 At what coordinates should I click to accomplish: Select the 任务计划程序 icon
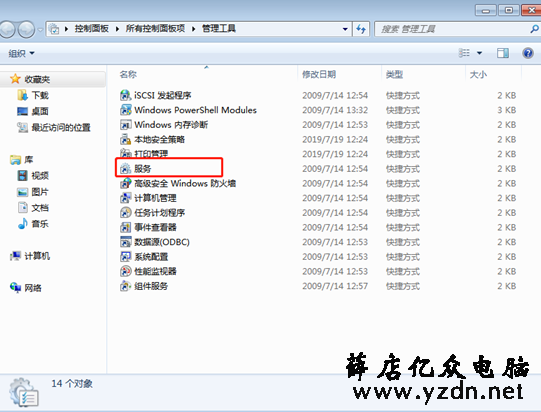[125, 213]
